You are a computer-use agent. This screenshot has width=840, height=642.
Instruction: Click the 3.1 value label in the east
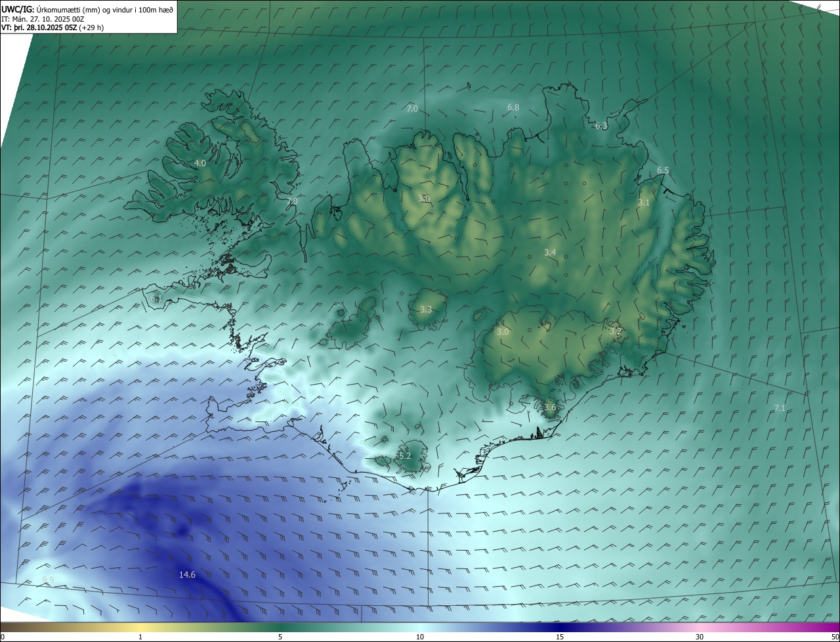643,203
